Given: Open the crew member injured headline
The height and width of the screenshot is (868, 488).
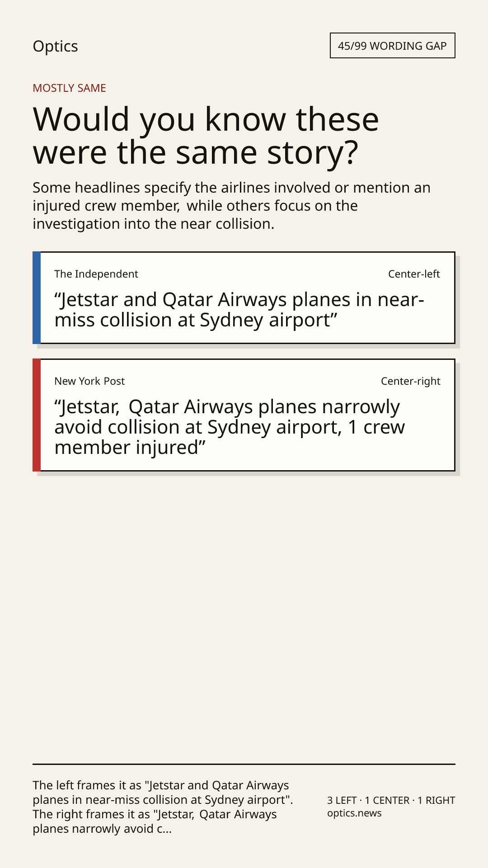Looking at the screenshot, I should [230, 427].
